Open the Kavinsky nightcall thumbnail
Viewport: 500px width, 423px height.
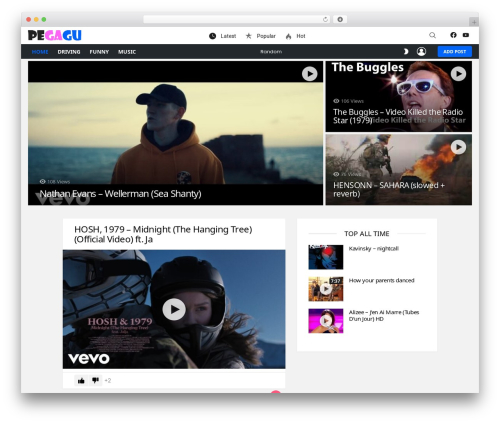(326, 257)
